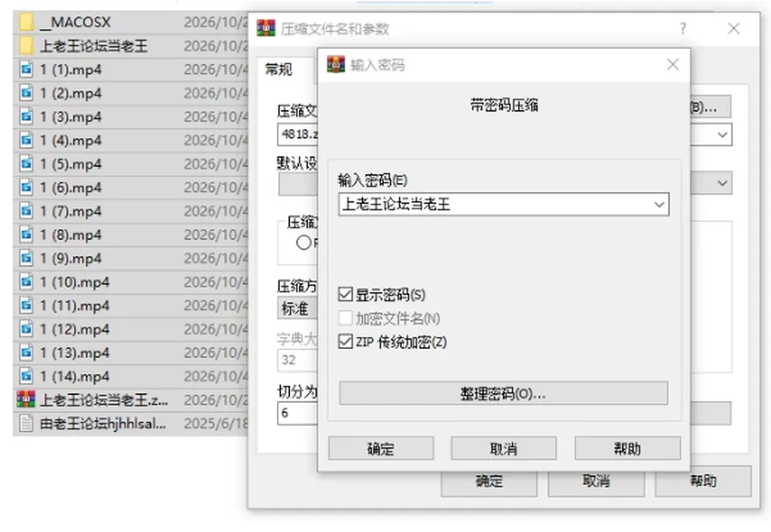Open 整理密码(O)... password organizer
Image resolution: width=771 pixels, height=532 pixels.
coord(504,393)
